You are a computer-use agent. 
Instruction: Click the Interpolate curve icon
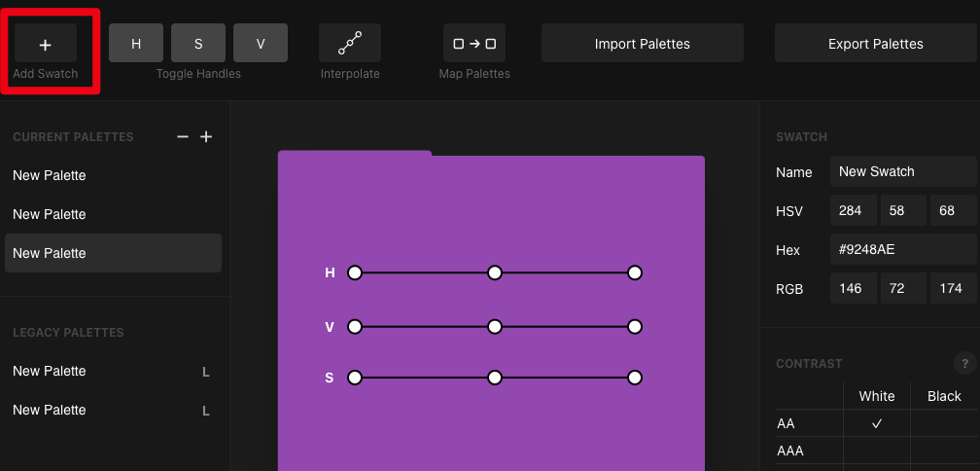point(350,44)
